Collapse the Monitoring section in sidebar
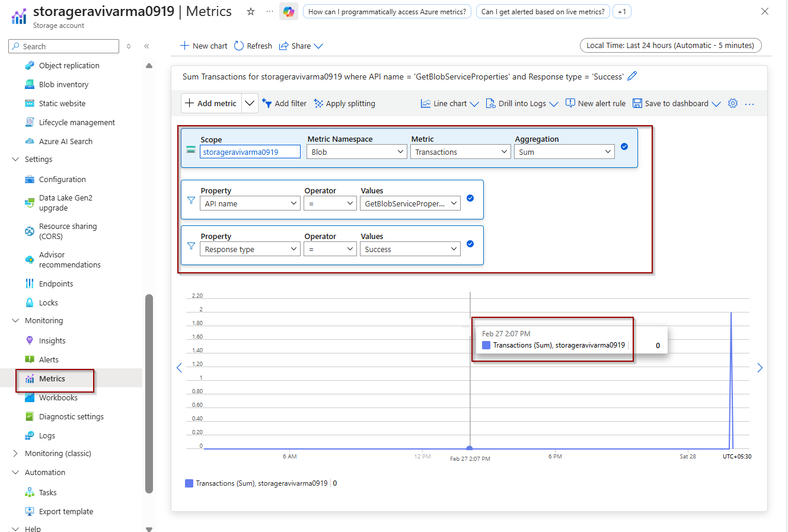Viewport: 788px width, 532px height. click(x=15, y=320)
